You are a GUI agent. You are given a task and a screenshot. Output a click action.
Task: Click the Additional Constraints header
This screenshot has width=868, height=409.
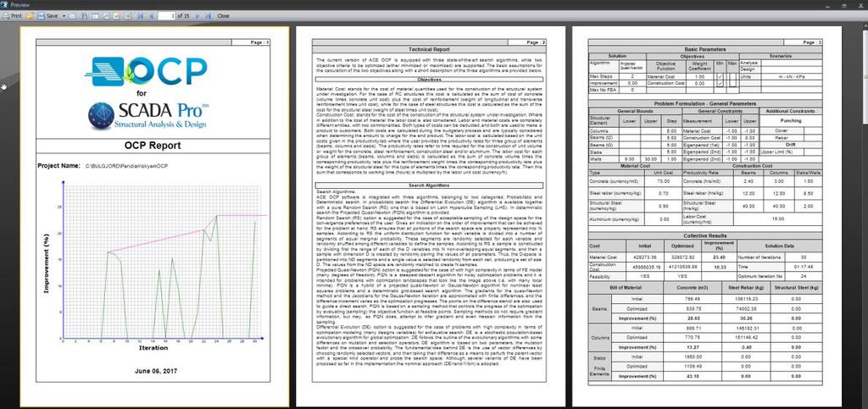click(791, 111)
